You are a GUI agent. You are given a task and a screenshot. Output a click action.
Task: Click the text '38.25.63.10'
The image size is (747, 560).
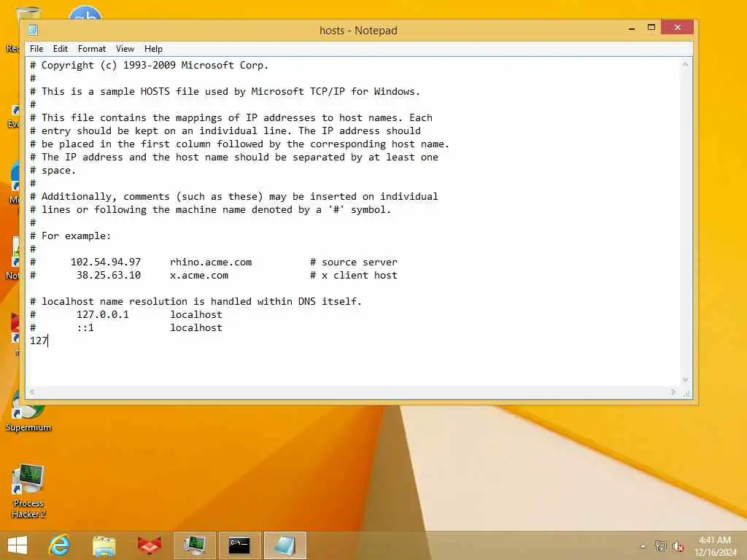point(109,275)
